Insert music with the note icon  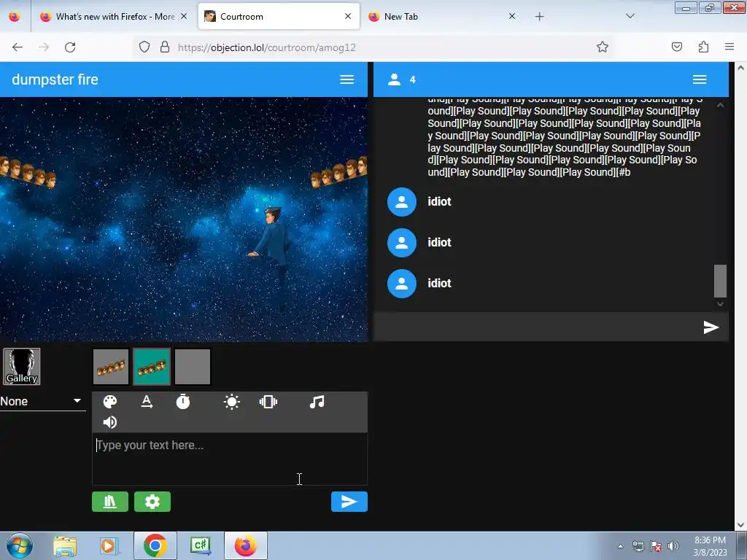317,402
